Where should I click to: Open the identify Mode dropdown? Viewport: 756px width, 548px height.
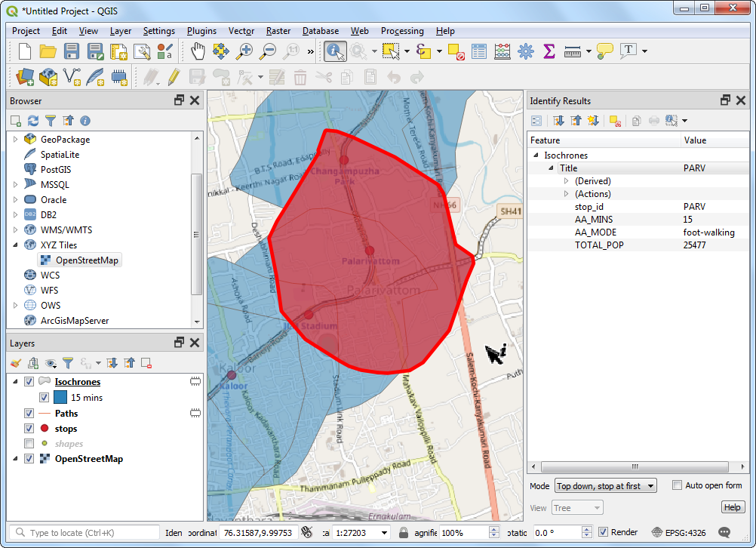(605, 486)
